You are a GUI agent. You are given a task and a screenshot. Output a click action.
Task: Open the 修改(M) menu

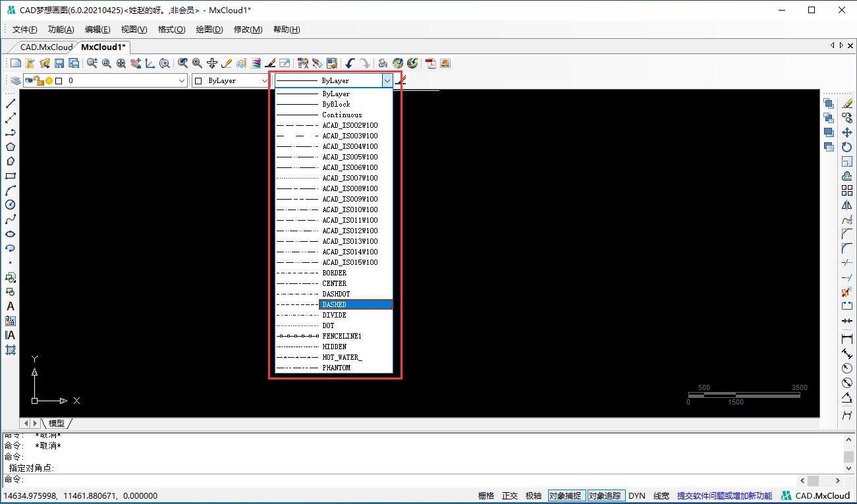click(248, 30)
